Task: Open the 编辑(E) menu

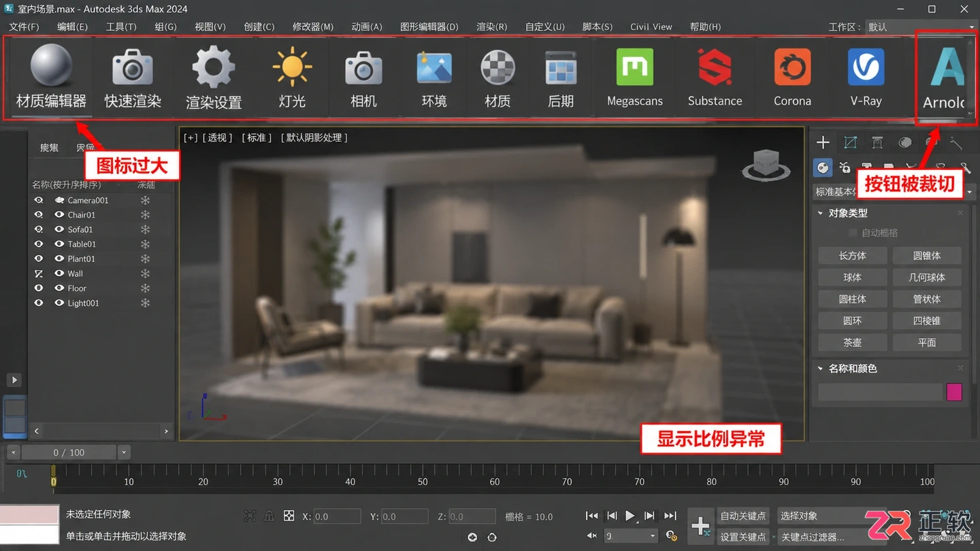Action: [72, 27]
